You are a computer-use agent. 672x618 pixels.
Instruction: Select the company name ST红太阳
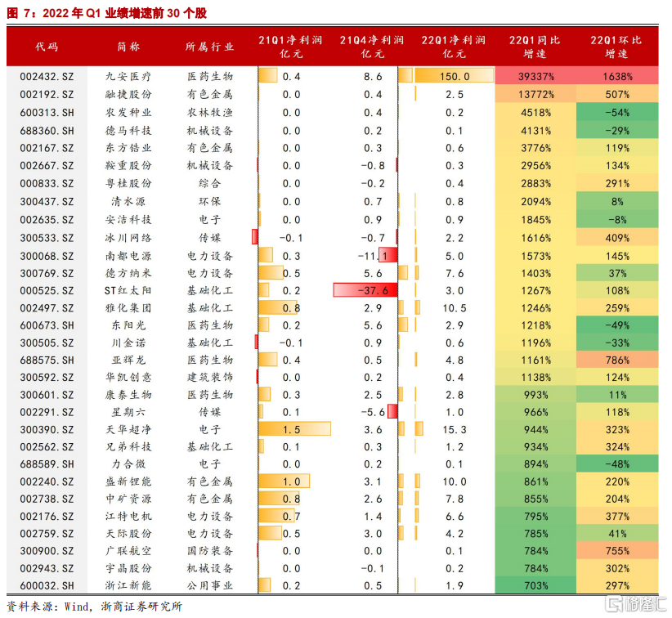(128, 290)
